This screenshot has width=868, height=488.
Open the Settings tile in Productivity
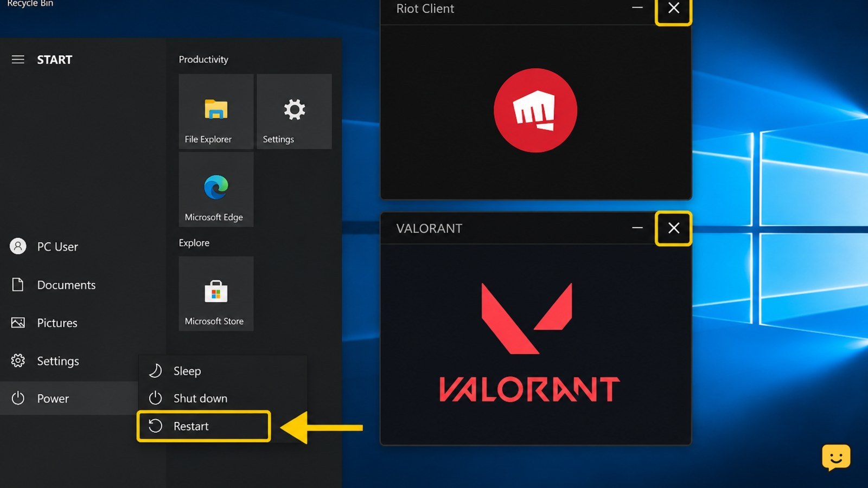click(294, 111)
